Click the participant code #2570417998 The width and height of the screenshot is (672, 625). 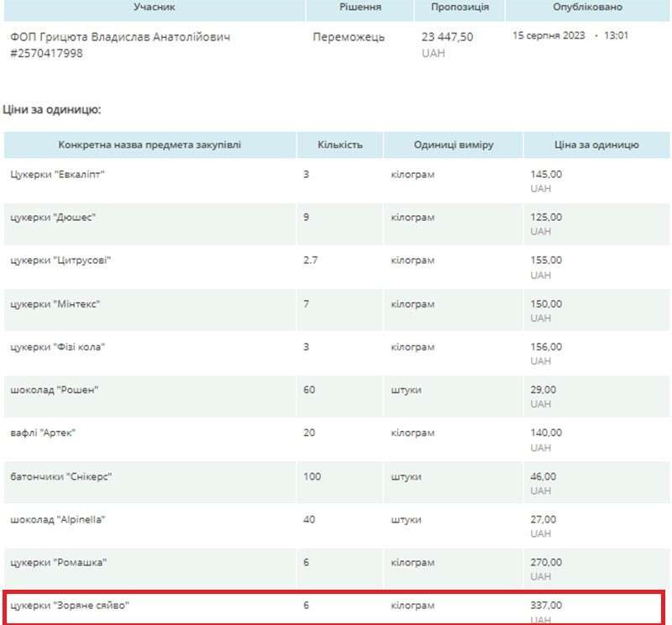(46, 53)
